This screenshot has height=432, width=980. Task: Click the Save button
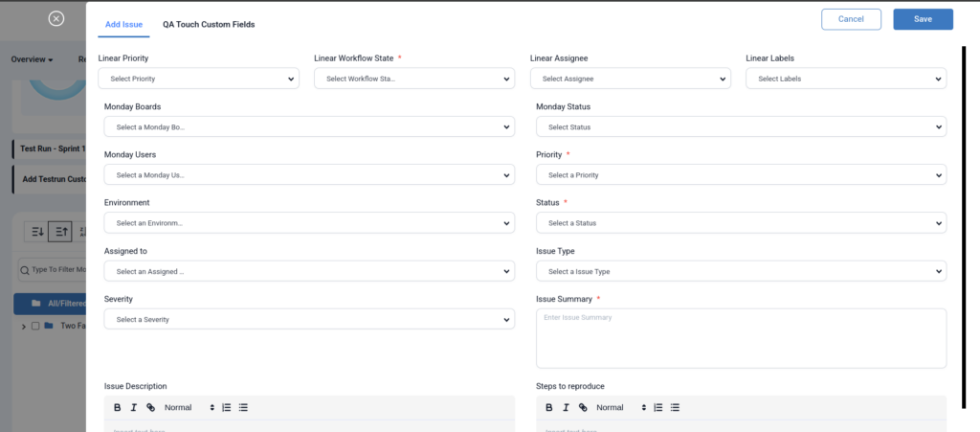(924, 19)
